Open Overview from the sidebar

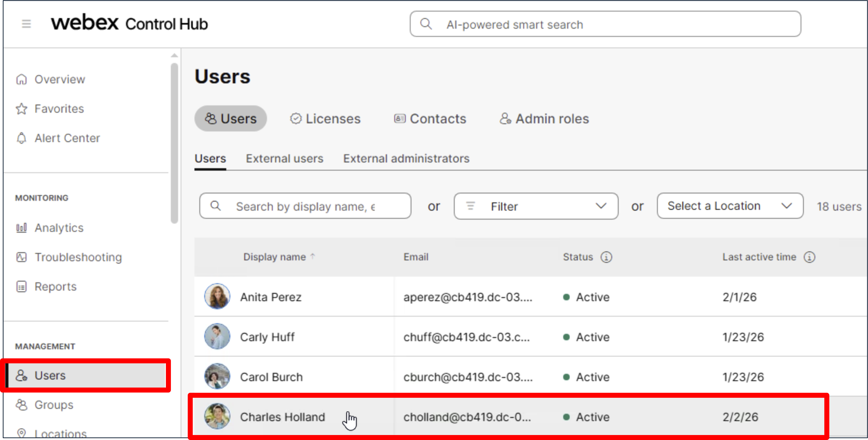tap(59, 80)
